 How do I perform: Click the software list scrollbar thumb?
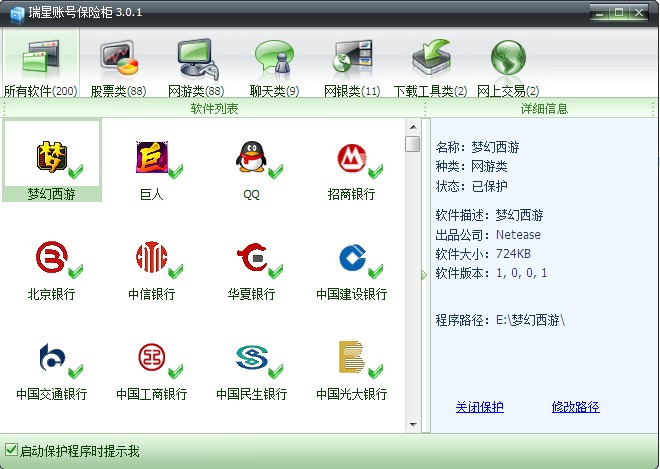click(413, 144)
